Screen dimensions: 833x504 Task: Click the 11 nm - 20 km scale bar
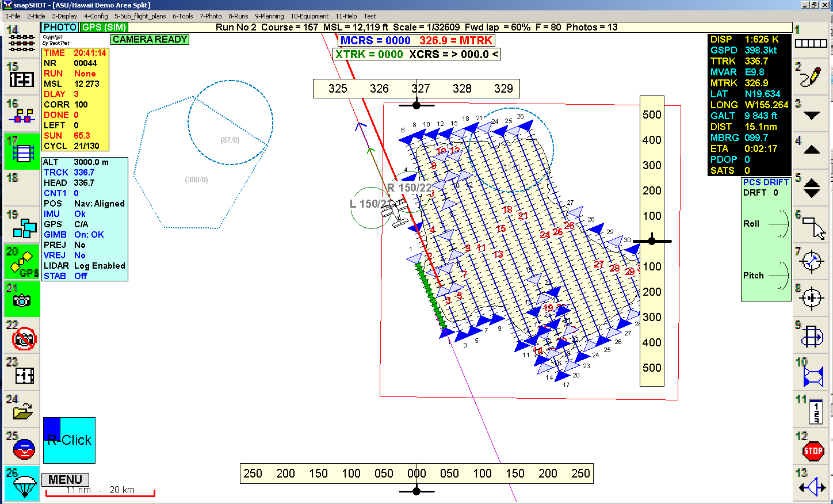100,491
